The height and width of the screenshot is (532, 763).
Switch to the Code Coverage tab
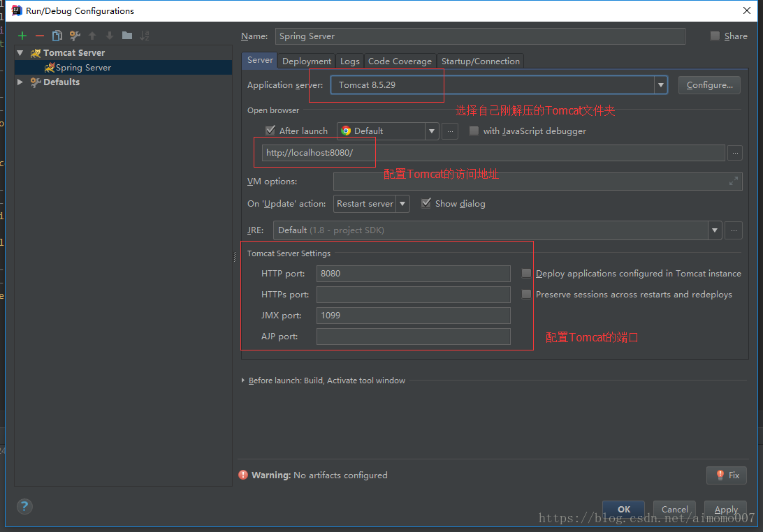coord(400,61)
